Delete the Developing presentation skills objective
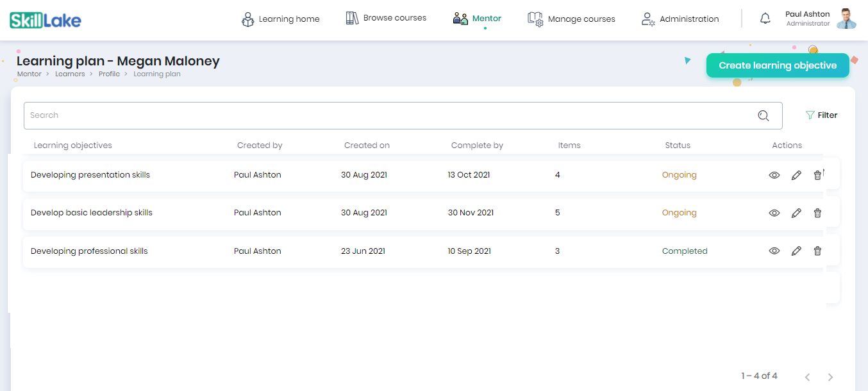This screenshot has width=868, height=391. coord(817,175)
